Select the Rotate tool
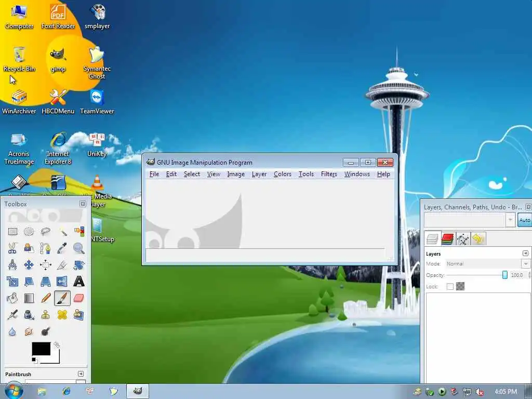This screenshot has width=532, height=399. coord(79,265)
